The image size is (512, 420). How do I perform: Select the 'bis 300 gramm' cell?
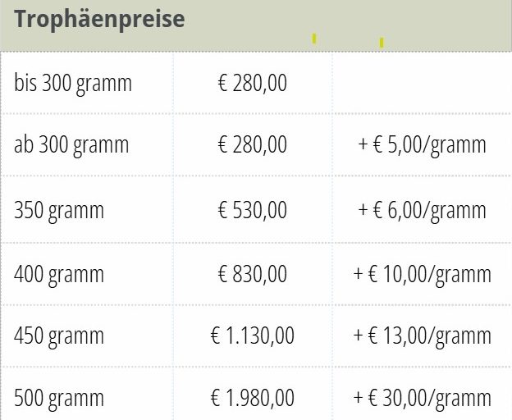click(x=87, y=83)
